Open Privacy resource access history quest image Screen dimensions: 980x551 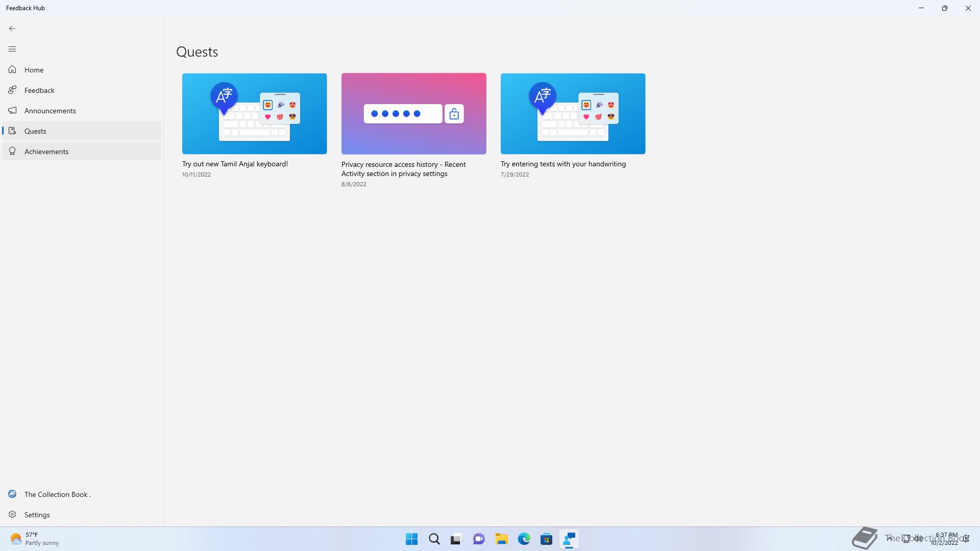[413, 113]
